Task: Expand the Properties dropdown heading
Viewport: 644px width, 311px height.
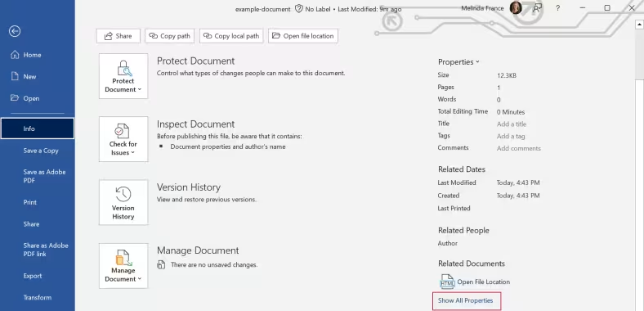Action: click(x=458, y=61)
